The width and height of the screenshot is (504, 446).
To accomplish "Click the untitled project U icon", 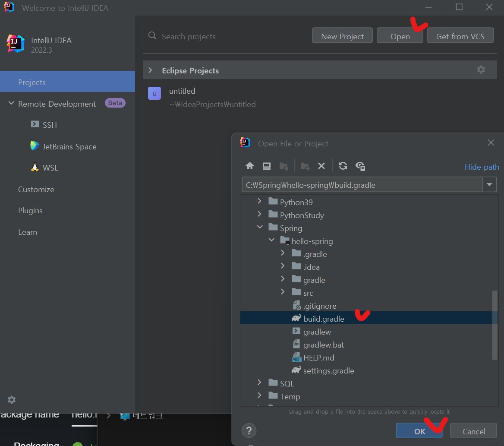I will [x=154, y=94].
